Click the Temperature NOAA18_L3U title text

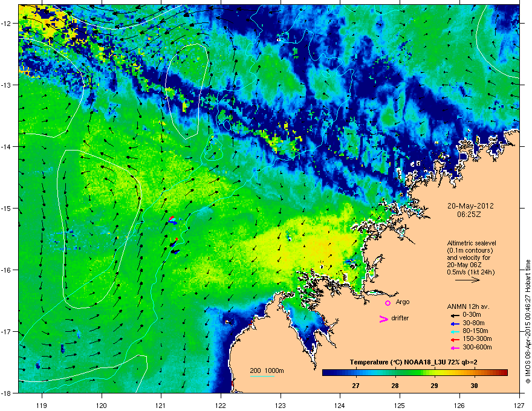(x=414, y=362)
